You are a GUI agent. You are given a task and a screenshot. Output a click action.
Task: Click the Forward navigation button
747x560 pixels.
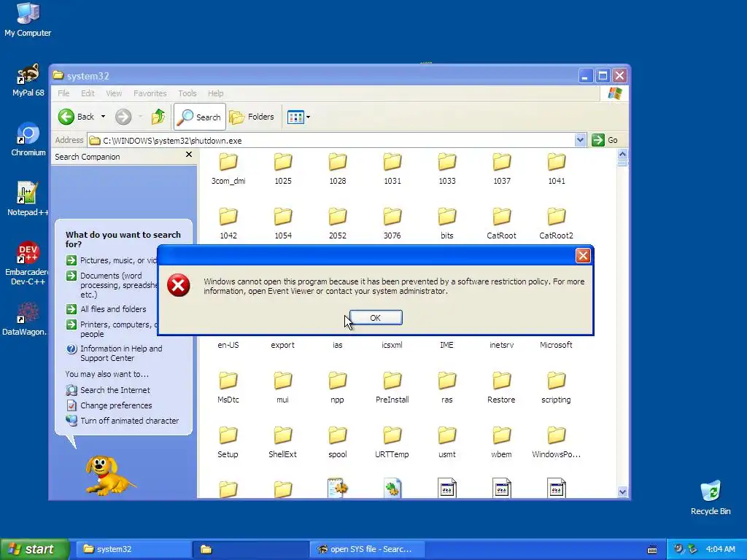pyautogui.click(x=123, y=117)
